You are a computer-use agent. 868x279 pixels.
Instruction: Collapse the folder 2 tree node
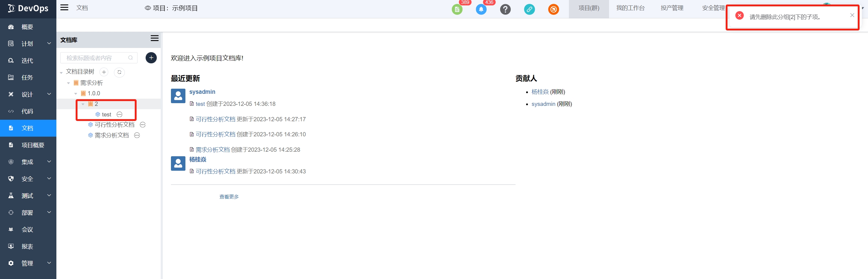coord(83,104)
